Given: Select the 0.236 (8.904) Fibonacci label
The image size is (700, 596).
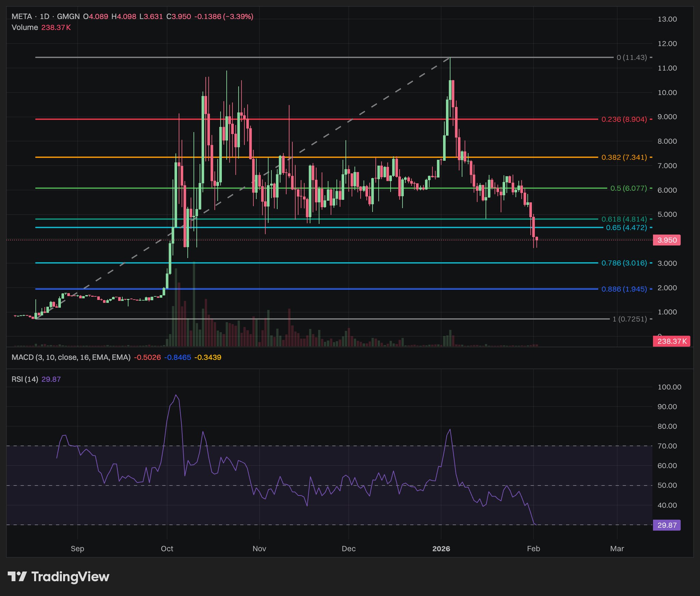Looking at the screenshot, I should click(624, 119).
